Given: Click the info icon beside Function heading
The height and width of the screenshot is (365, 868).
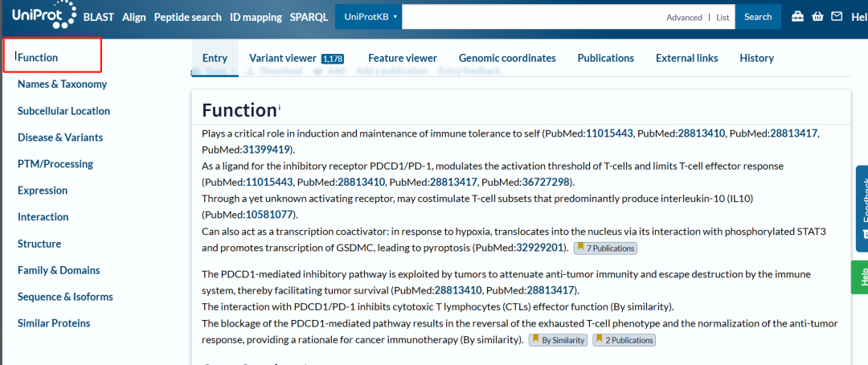Looking at the screenshot, I should pos(280,107).
